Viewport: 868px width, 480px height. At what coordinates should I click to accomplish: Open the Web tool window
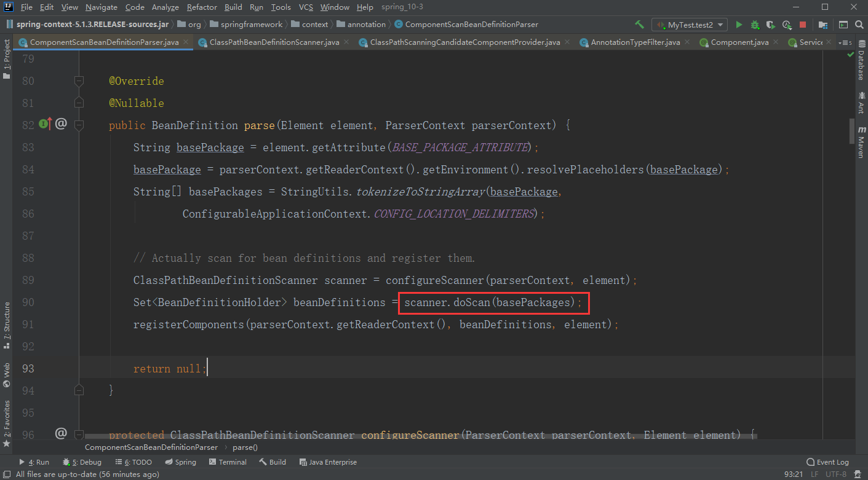(7, 375)
